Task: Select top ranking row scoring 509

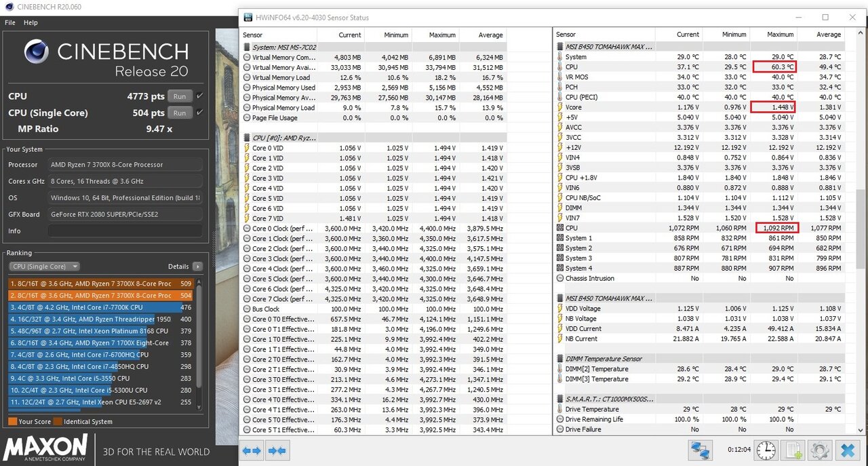Action: [102, 284]
